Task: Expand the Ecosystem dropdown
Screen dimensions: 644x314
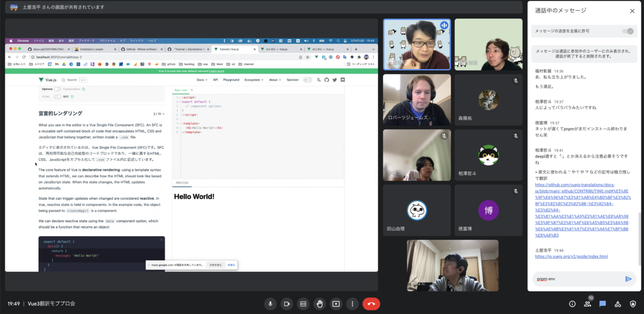Action: point(254,80)
